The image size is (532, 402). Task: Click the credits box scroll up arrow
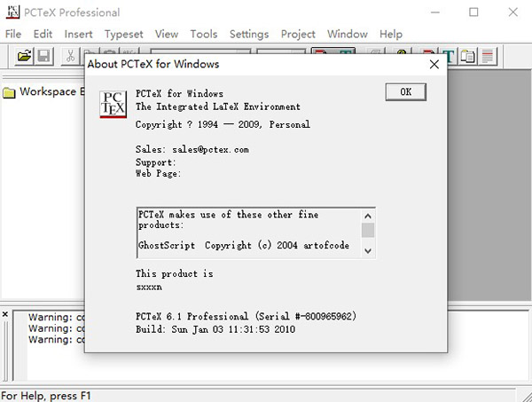click(x=368, y=216)
